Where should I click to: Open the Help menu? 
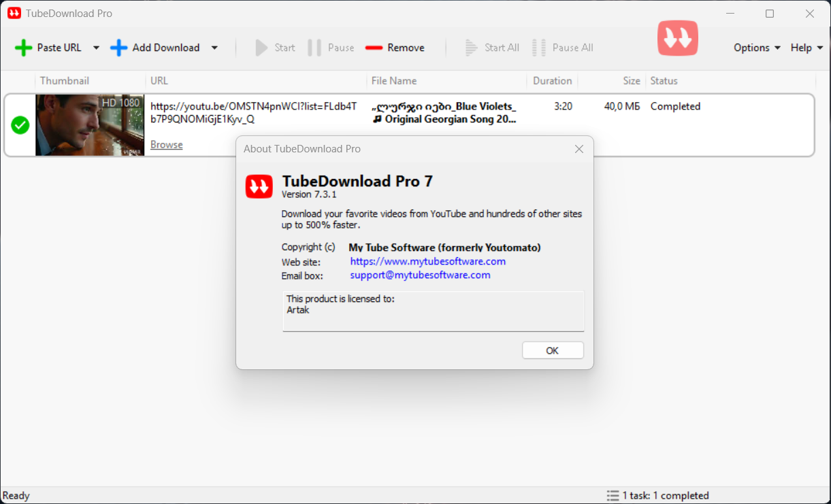click(806, 48)
